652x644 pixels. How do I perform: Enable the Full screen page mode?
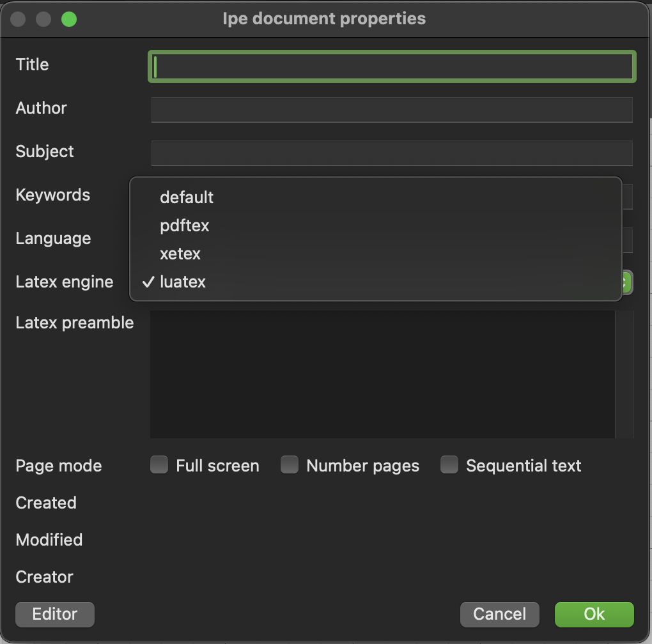(159, 465)
